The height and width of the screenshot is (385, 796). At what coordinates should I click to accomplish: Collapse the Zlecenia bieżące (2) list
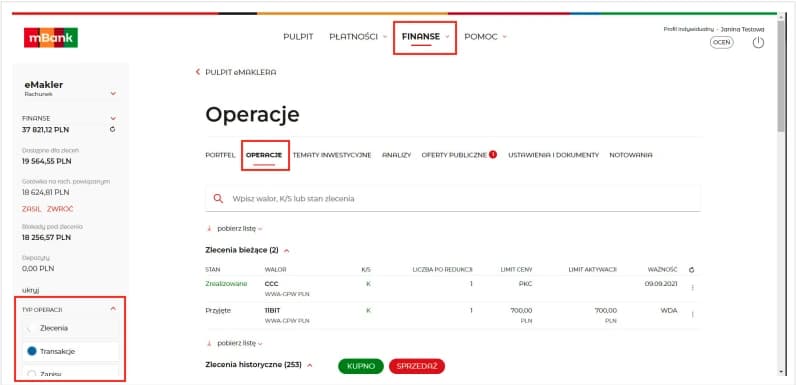click(x=286, y=250)
